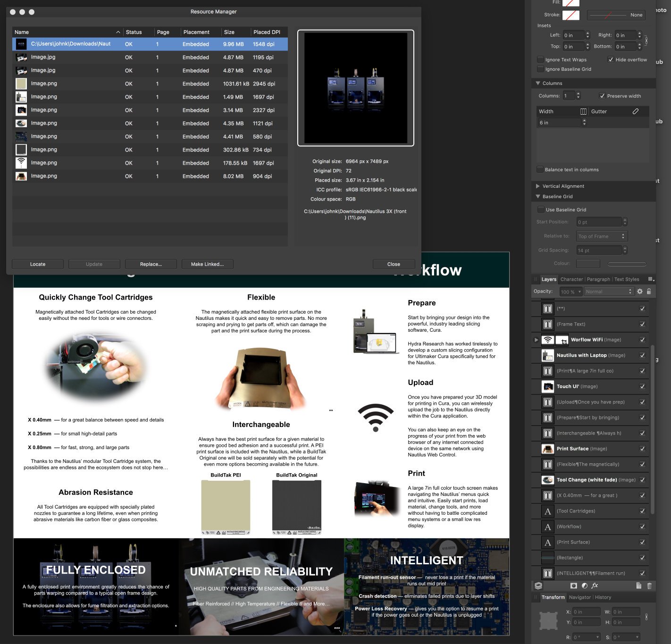Click the Stroke none swatch

click(570, 15)
